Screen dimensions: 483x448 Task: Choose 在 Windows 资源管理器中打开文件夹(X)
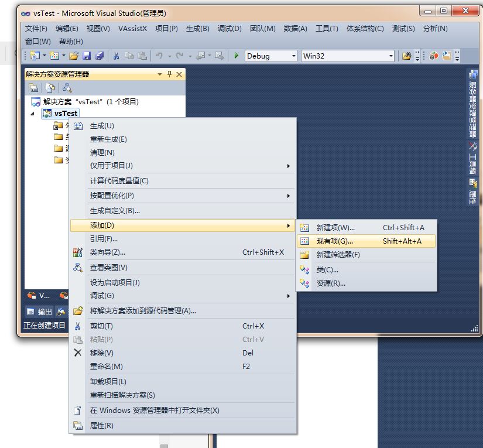[183, 411]
